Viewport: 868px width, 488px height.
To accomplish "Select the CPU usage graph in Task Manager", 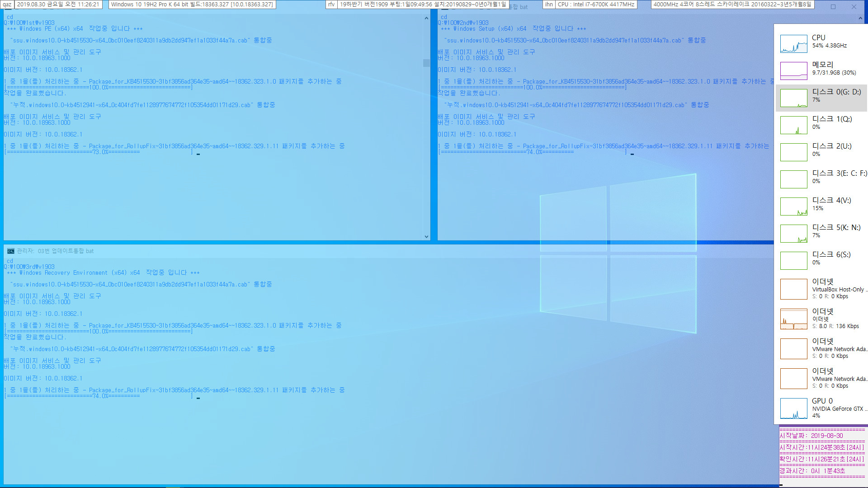I will coord(793,44).
